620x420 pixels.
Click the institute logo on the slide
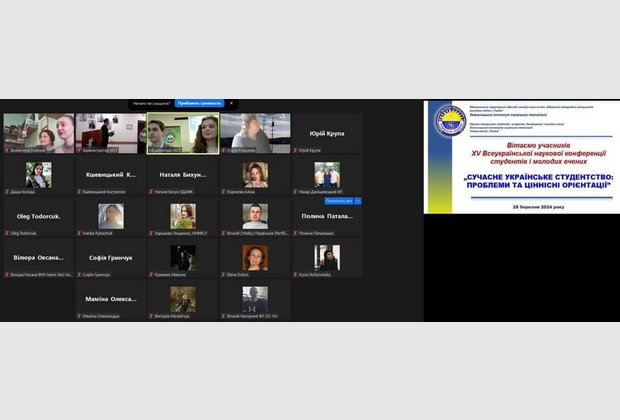(x=447, y=129)
